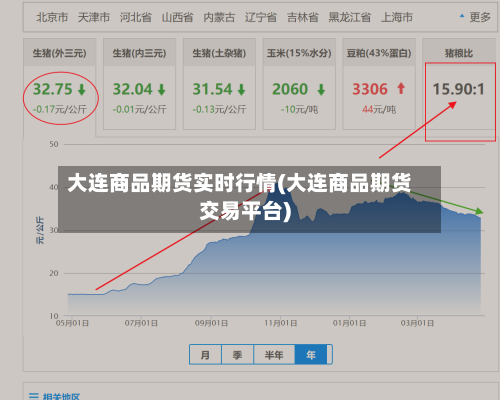Select the 黑龙江省 region link
Screen dimensions: 500x400
(350, 17)
